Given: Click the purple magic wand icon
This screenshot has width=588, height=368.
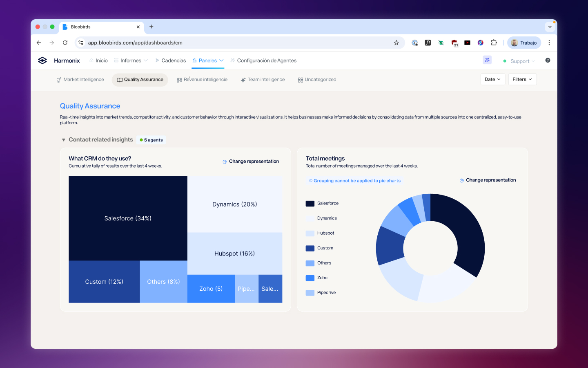Looking at the screenshot, I should (487, 60).
